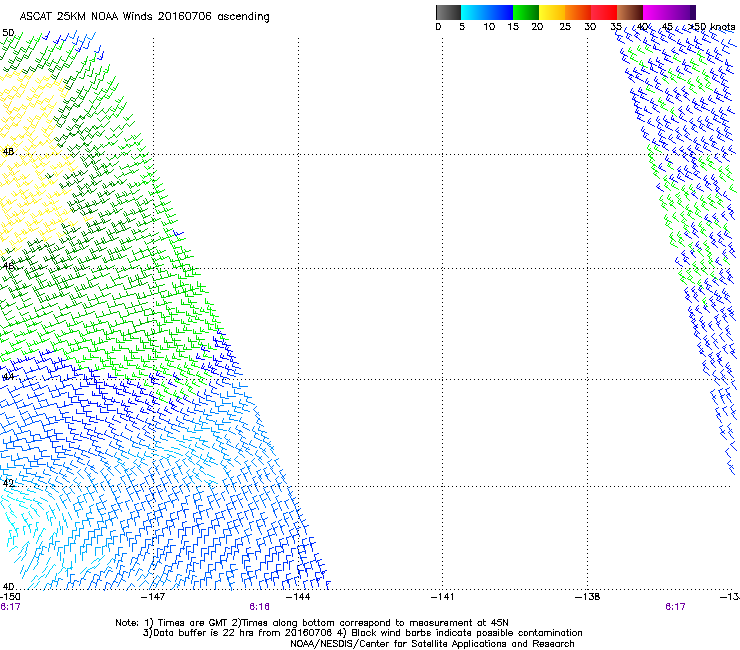This screenshot has height=650, width=740.
Task: Click the -138 longitude axis label
Action: pos(588,597)
